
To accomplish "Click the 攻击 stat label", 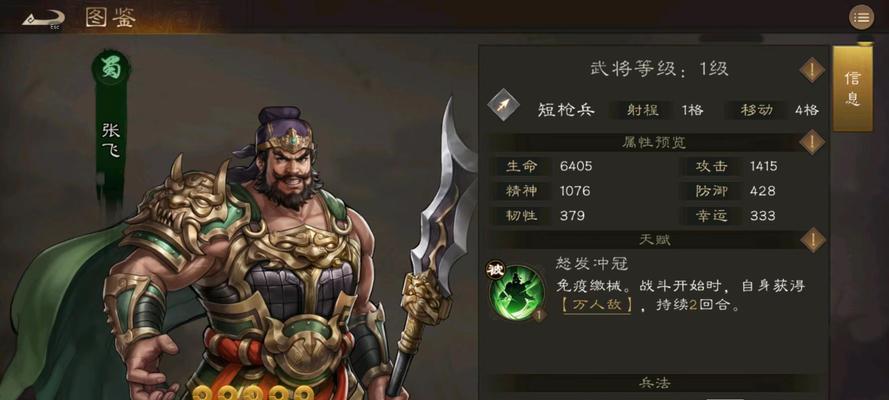I will (712, 167).
